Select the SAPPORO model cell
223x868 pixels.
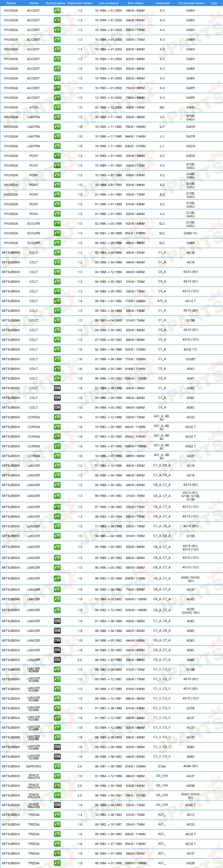coord(34,766)
